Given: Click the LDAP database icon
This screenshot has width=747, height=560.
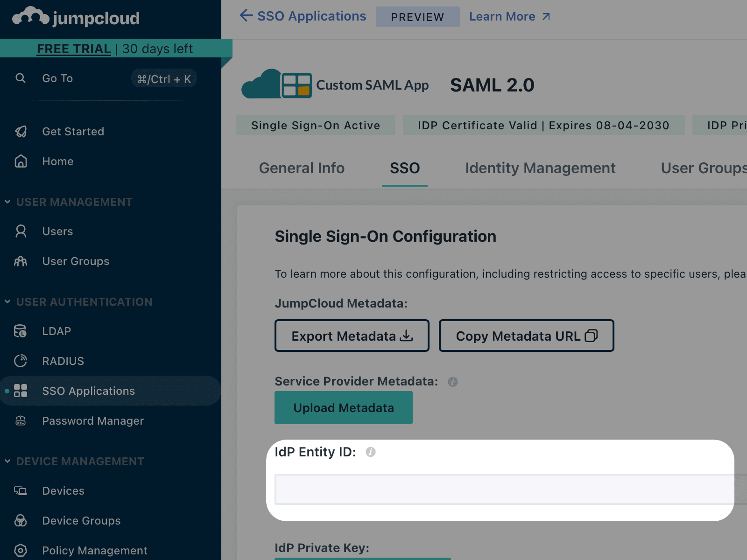Looking at the screenshot, I should [21, 331].
